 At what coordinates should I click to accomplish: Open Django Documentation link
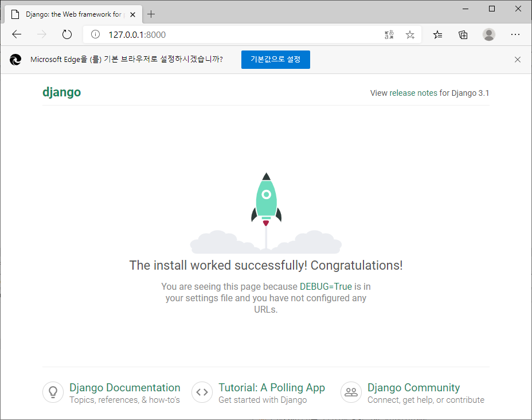click(125, 387)
